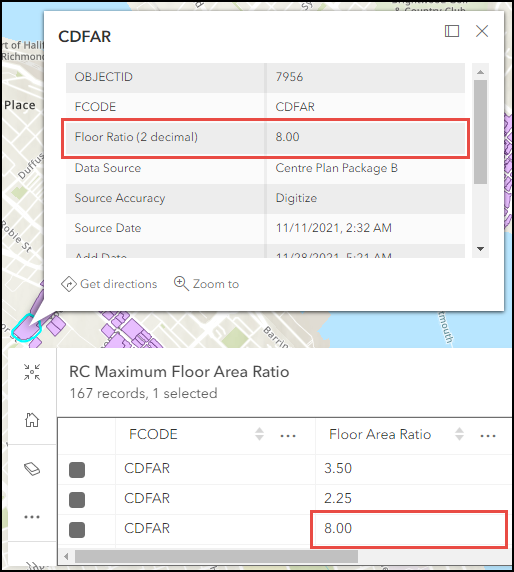Click the collapse table icon in sidebar
This screenshot has height=572, width=514.
tap(32, 372)
